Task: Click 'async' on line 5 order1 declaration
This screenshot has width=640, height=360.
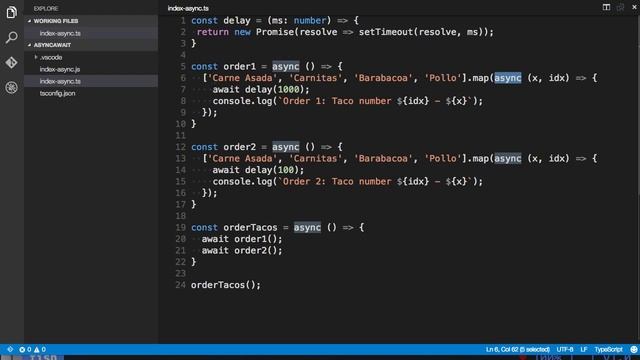Action: (286, 66)
